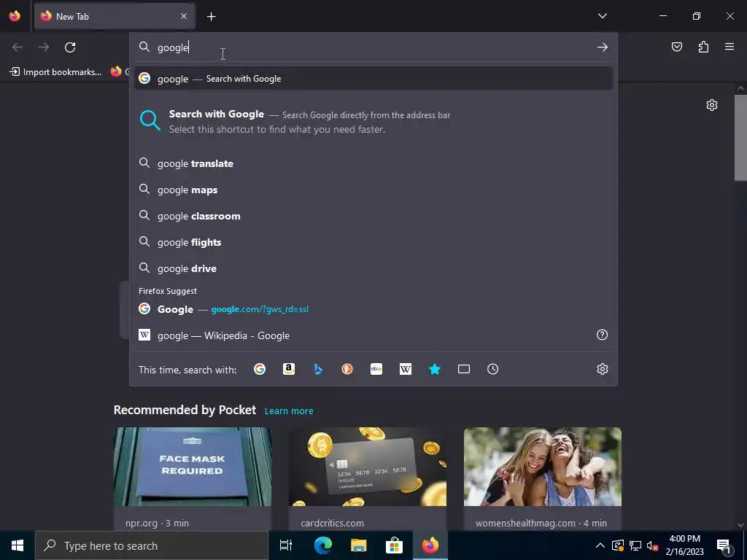The width and height of the screenshot is (747, 560).
Task: Save to Pocket icon
Action: click(677, 47)
